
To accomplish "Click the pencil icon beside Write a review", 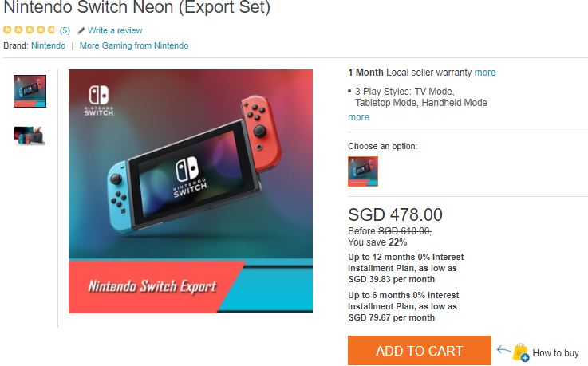I will (81, 30).
